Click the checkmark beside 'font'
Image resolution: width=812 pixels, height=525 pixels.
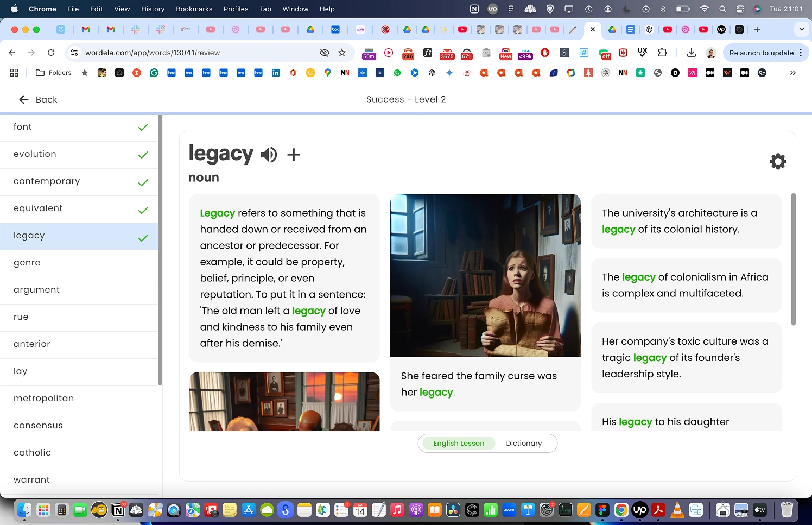[x=143, y=128]
